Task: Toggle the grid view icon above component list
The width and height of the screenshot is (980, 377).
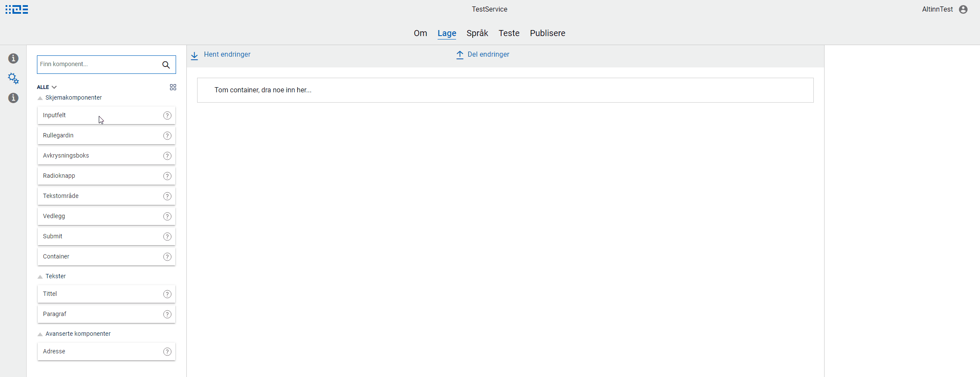Action: pos(173,87)
